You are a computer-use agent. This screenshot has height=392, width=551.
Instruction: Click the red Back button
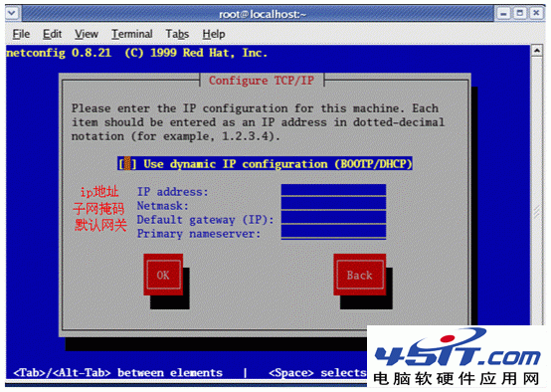(x=359, y=275)
